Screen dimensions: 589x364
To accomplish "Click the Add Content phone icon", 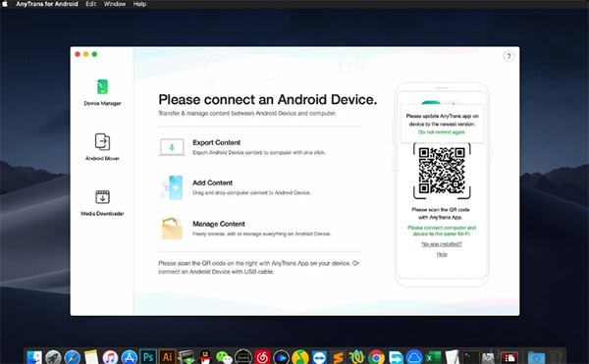I will point(172,187).
